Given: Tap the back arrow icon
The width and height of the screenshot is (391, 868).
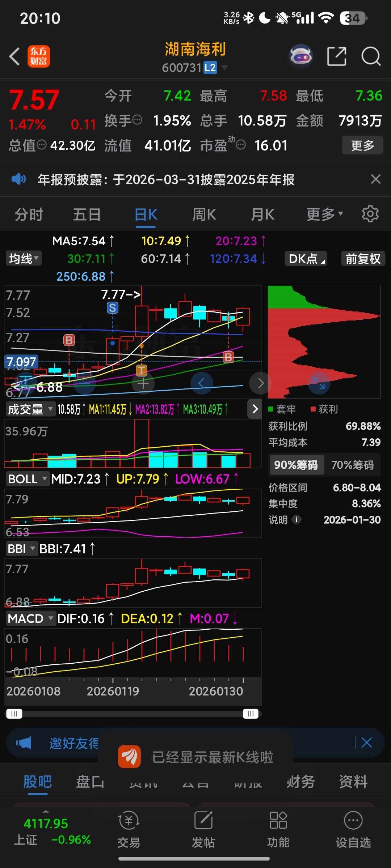Looking at the screenshot, I should click(x=14, y=57).
